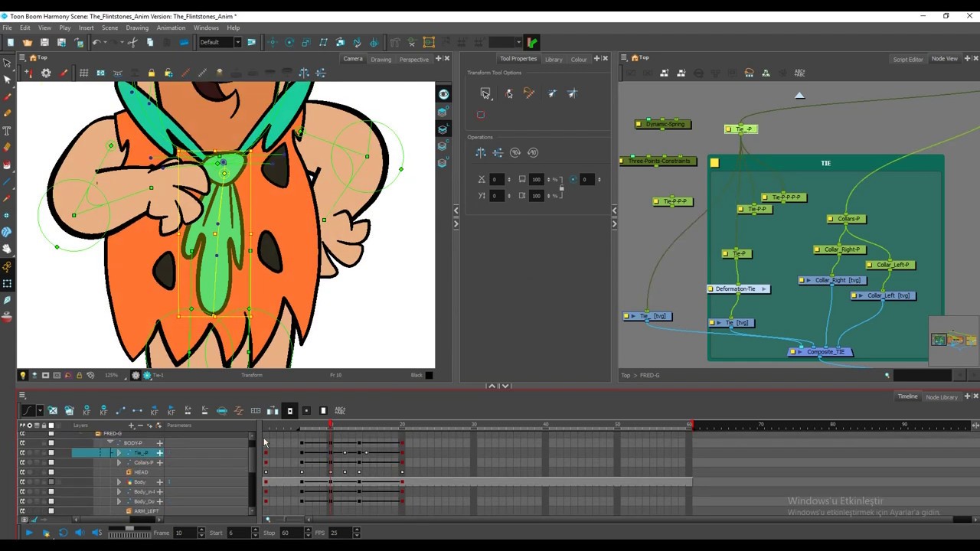Select the Text tool in left toolbar
Screen dimensions: 980x551
click(x=7, y=131)
